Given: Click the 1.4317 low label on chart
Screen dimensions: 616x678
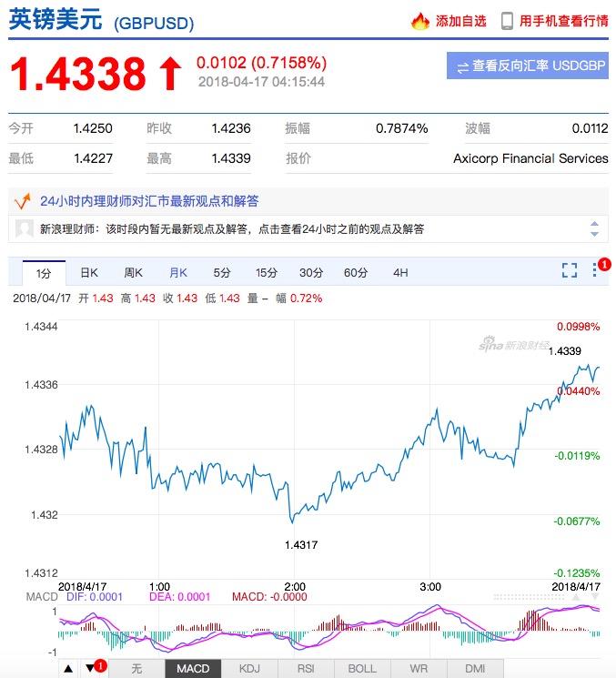Looking at the screenshot, I should click(301, 545).
